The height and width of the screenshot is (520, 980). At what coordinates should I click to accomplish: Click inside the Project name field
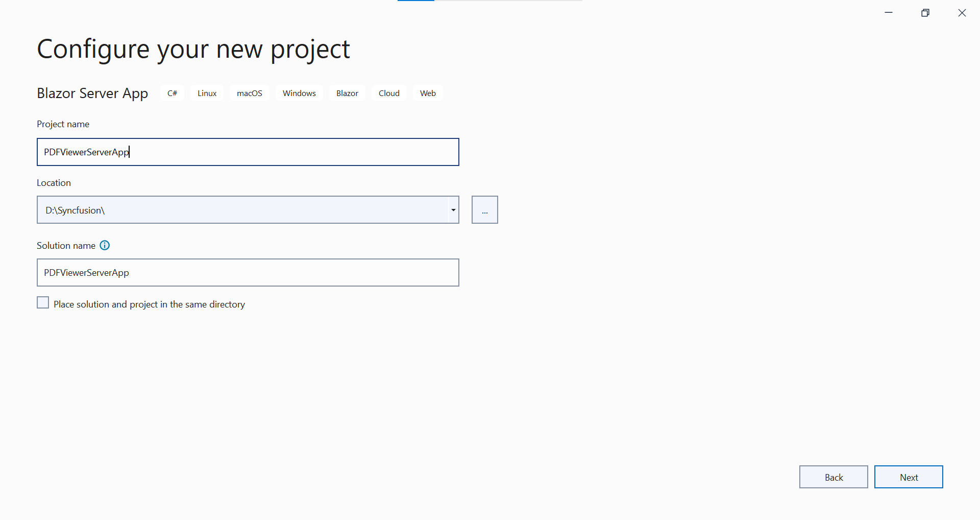[x=248, y=152]
